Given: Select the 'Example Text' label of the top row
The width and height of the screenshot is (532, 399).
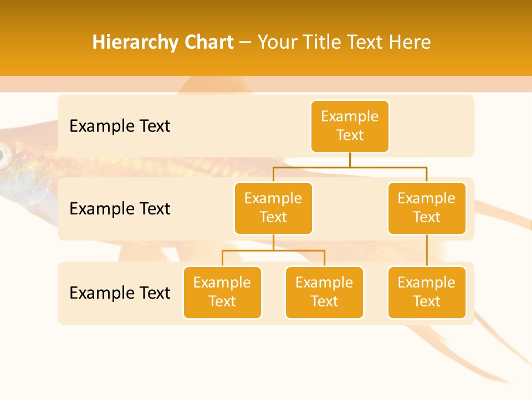Looking at the screenshot, I should tap(120, 126).
